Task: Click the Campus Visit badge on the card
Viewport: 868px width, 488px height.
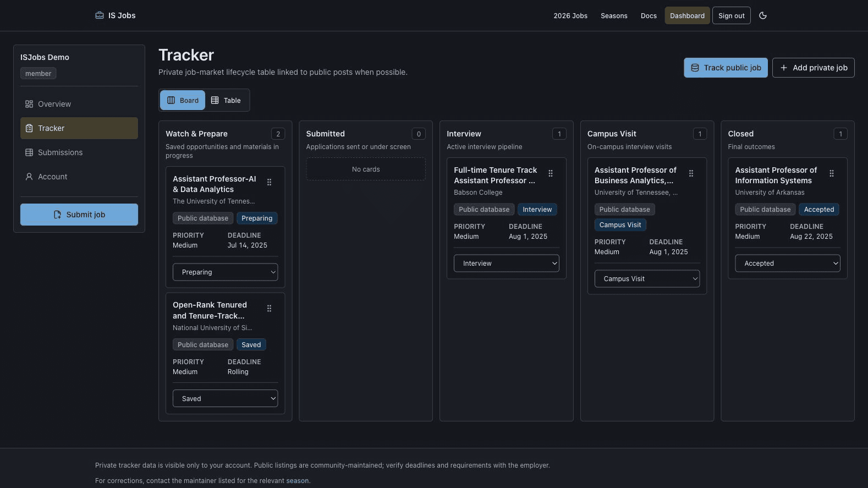Action: 620,225
